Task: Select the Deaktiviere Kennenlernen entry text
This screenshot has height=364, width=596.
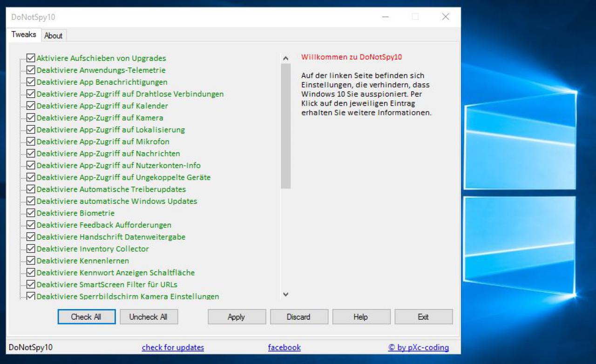Action: (x=83, y=261)
